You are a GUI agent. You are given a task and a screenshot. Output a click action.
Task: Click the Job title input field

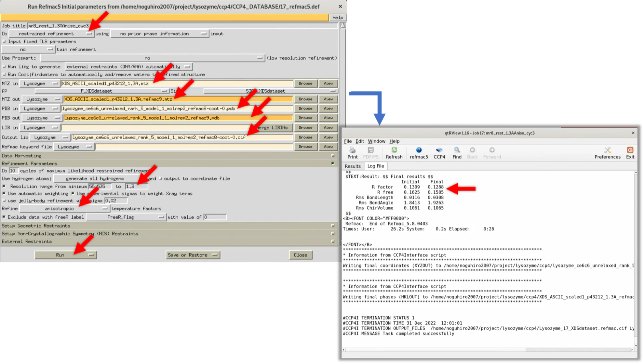[182, 26]
